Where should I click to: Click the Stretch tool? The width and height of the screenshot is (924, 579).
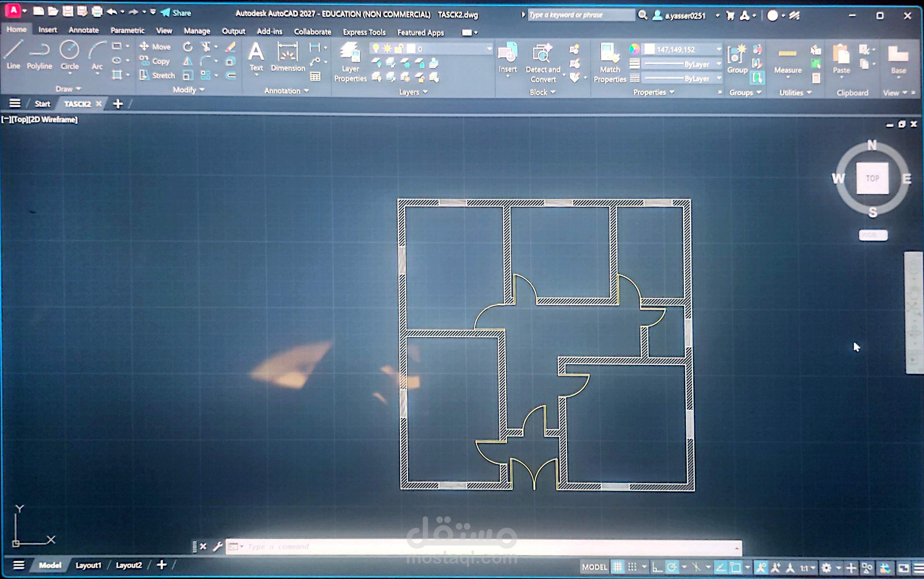coord(157,75)
